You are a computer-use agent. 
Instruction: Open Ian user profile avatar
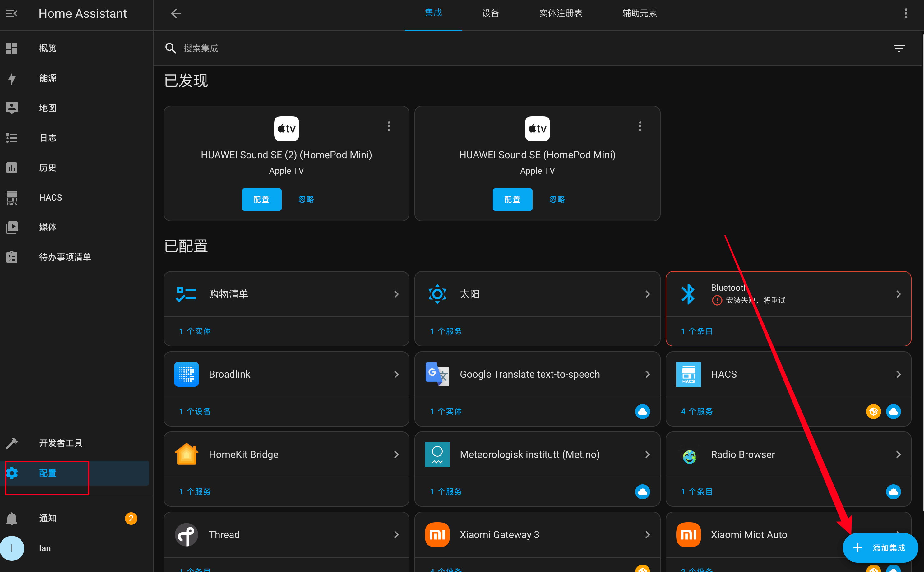point(12,548)
